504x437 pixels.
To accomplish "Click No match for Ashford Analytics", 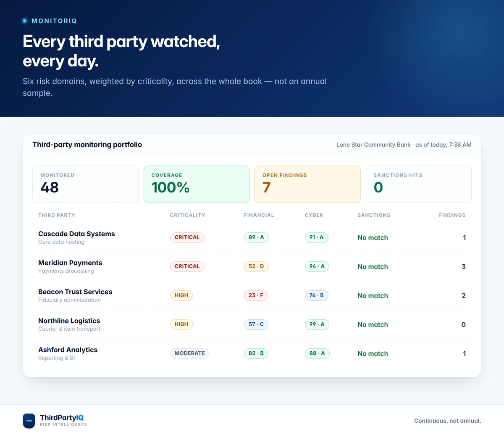I will tap(373, 354).
